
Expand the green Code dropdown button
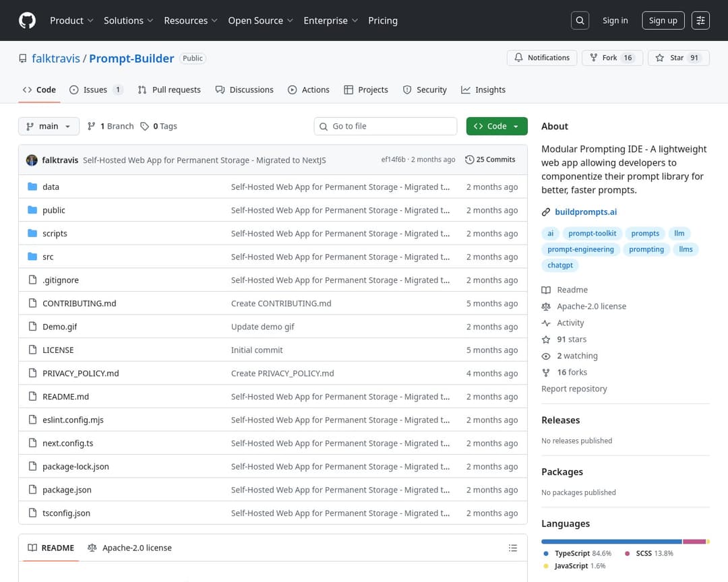(497, 126)
